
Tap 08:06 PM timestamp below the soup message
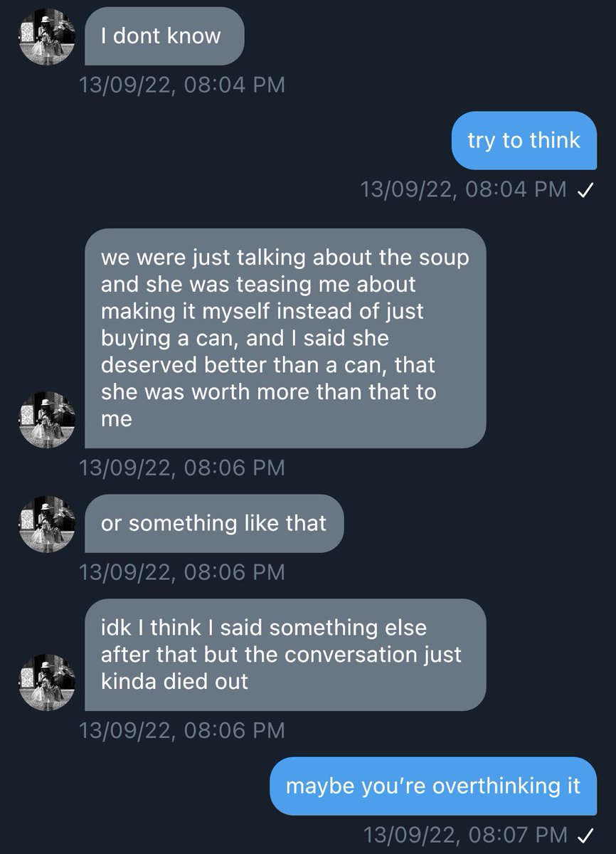tap(182, 468)
